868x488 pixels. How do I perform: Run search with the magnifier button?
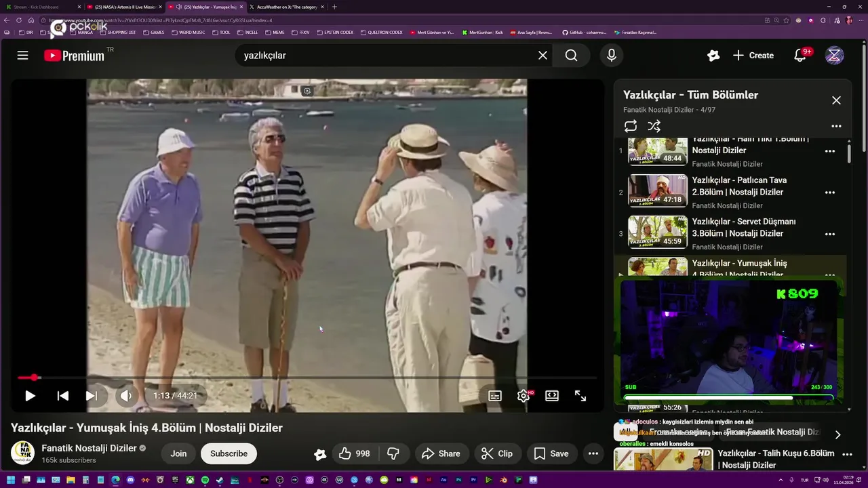pos(571,56)
